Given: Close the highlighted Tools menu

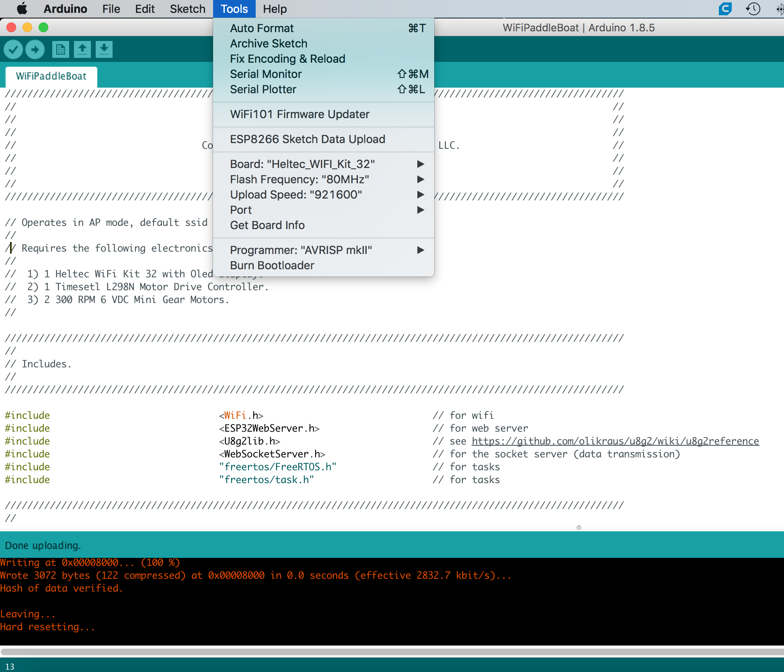Looking at the screenshot, I should 234,8.
